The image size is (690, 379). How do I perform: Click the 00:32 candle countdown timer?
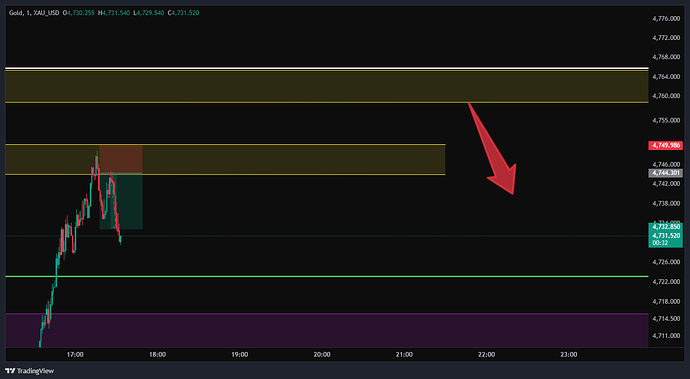[660, 243]
